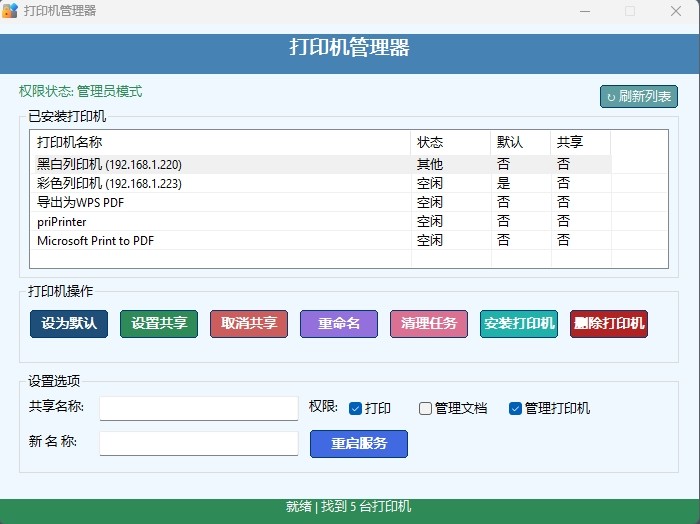This screenshot has height=524, width=700.
Task: Uncheck the 打印 permission checkbox
Action: pos(355,408)
